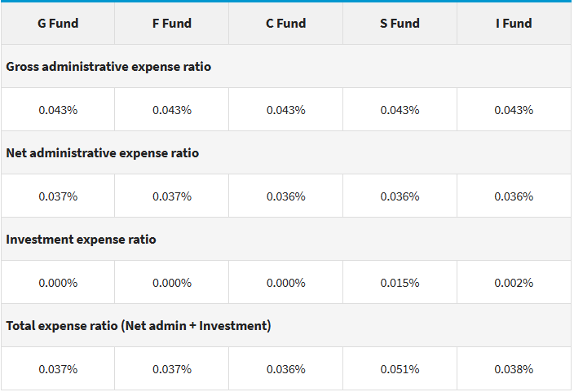
Task: Select G Fund total expense value 0.037%
Action: [x=58, y=369]
